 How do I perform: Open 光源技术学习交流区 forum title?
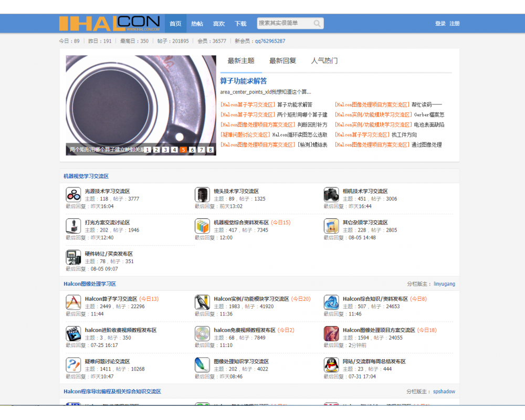[x=107, y=191]
